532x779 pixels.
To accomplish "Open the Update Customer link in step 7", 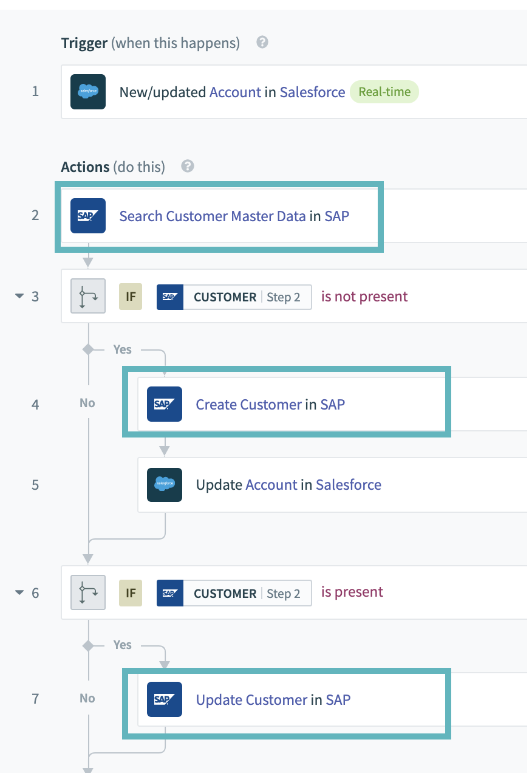I will coord(251,699).
